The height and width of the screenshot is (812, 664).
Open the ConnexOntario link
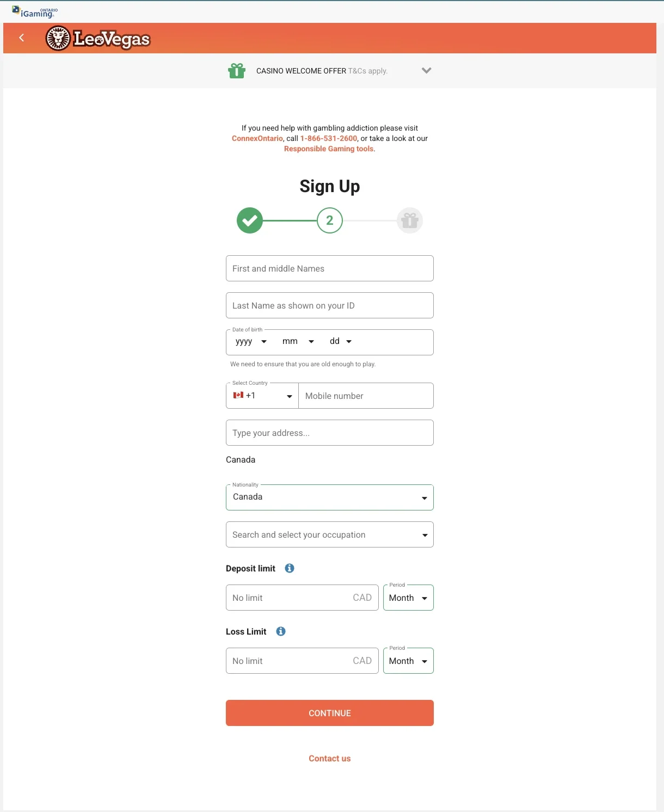tap(257, 138)
